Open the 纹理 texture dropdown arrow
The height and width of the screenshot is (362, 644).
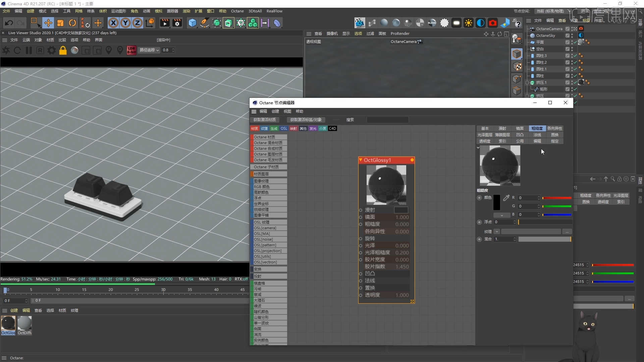tap(497, 232)
